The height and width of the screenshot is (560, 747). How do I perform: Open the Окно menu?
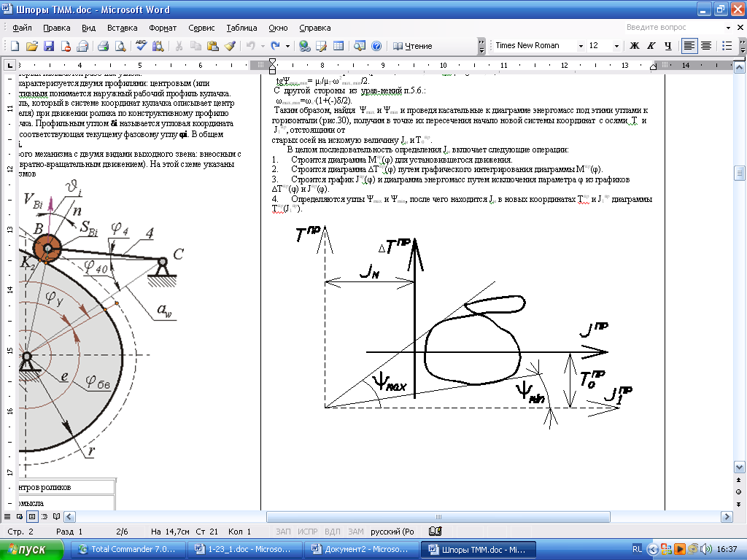click(278, 28)
